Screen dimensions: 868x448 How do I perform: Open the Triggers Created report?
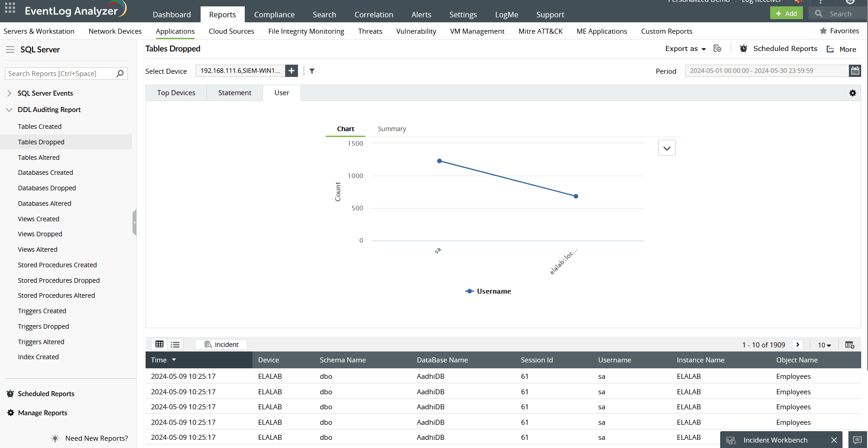click(42, 311)
